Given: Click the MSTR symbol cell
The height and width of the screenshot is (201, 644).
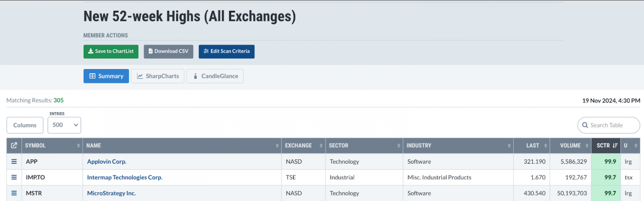Looking at the screenshot, I should [52, 193].
